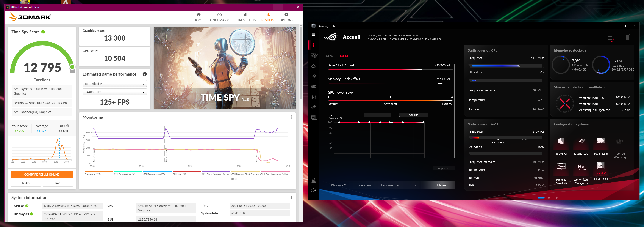This screenshot has width=644, height=227.
Task: Click the Memory Clock Offset slider handle
Action: (x=440, y=83)
